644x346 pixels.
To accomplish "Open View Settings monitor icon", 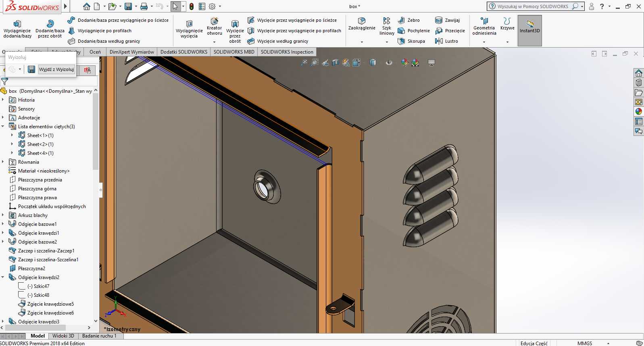I will 431,63.
